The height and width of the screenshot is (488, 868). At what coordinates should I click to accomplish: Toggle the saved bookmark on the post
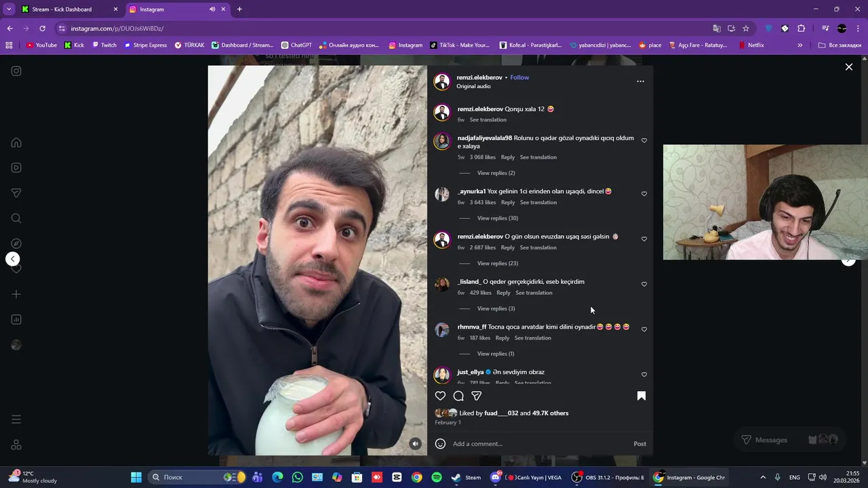pos(642,396)
